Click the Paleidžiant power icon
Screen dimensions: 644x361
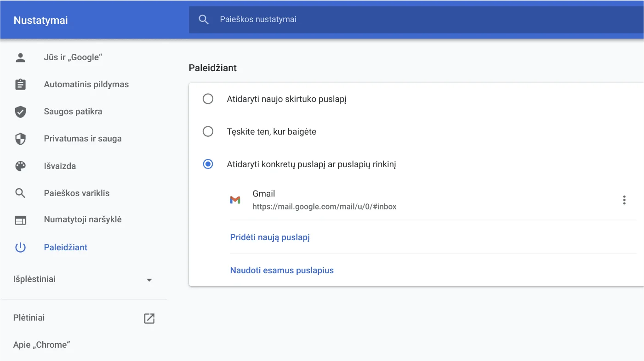(20, 247)
